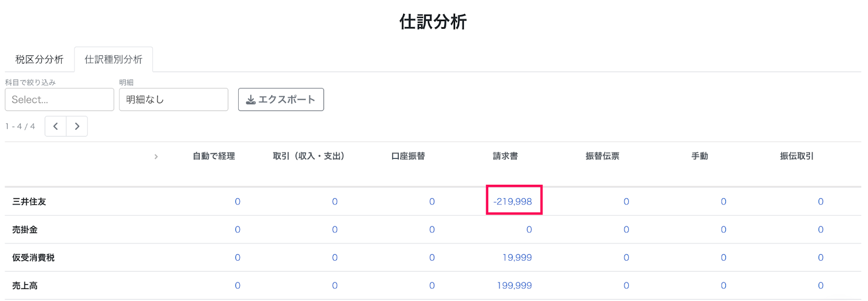The height and width of the screenshot is (301, 868).
Task: Expand columns with the small header chevron
Action: point(156,156)
